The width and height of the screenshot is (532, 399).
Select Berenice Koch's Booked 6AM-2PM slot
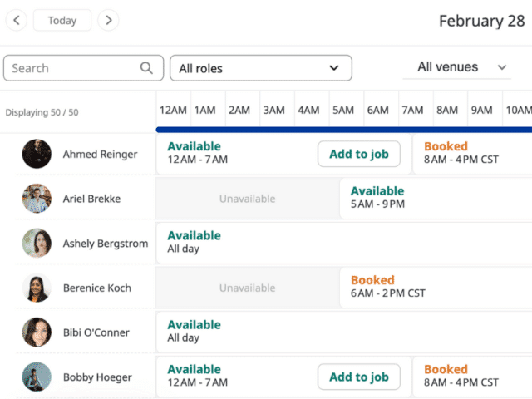[436, 288]
